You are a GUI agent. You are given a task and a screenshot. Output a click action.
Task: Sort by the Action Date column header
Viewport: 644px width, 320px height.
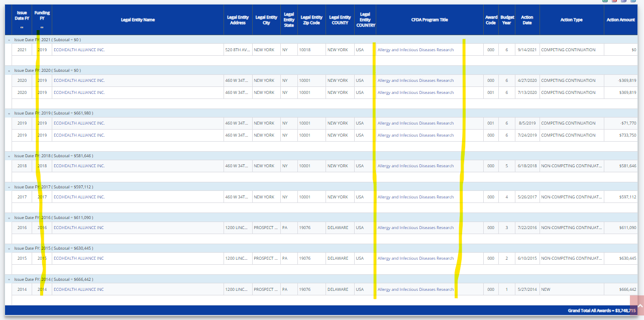pos(527,20)
